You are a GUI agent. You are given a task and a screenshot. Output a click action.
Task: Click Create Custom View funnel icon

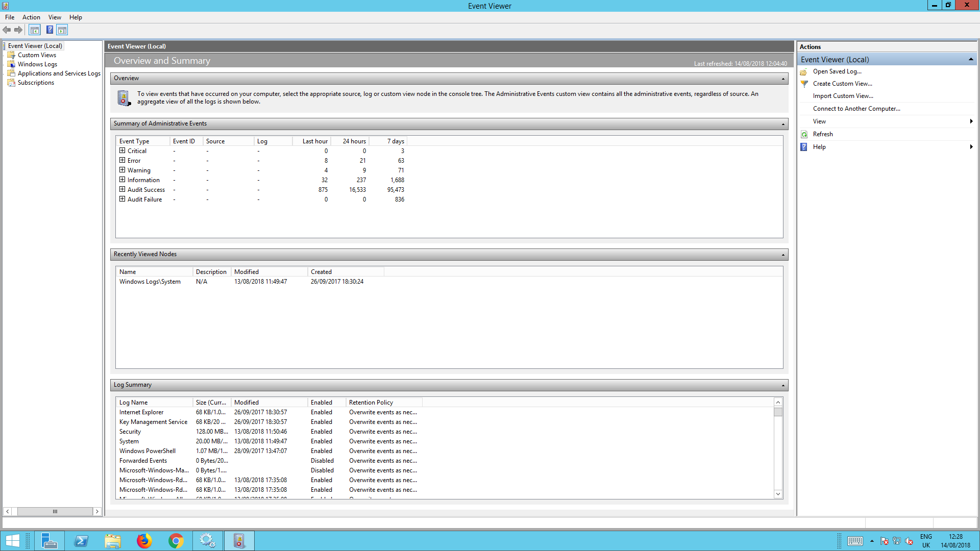point(804,84)
